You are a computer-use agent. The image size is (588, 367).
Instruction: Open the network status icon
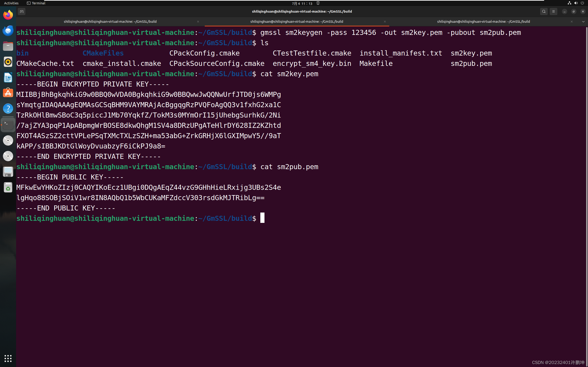569,3
